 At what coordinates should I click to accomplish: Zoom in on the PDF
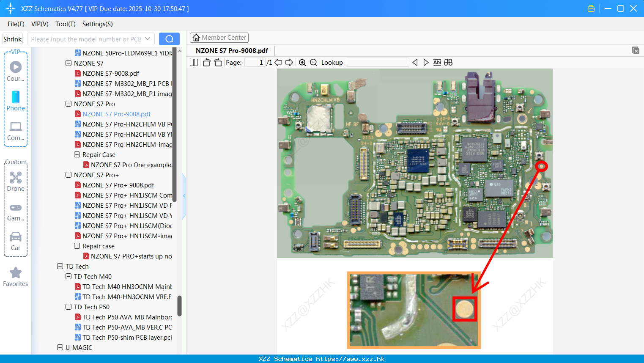click(x=302, y=63)
